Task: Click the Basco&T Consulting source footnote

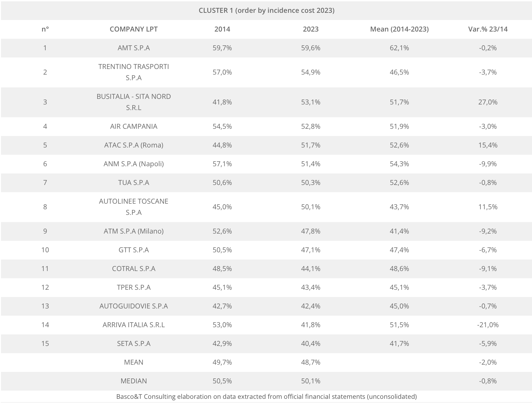Action: point(266,396)
